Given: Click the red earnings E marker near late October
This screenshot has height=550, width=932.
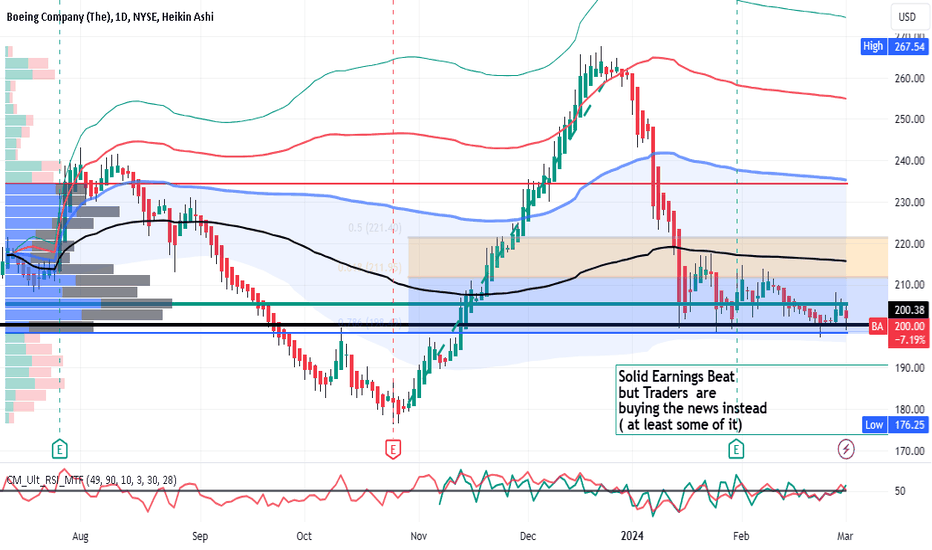Looking at the screenshot, I should coord(393,449).
